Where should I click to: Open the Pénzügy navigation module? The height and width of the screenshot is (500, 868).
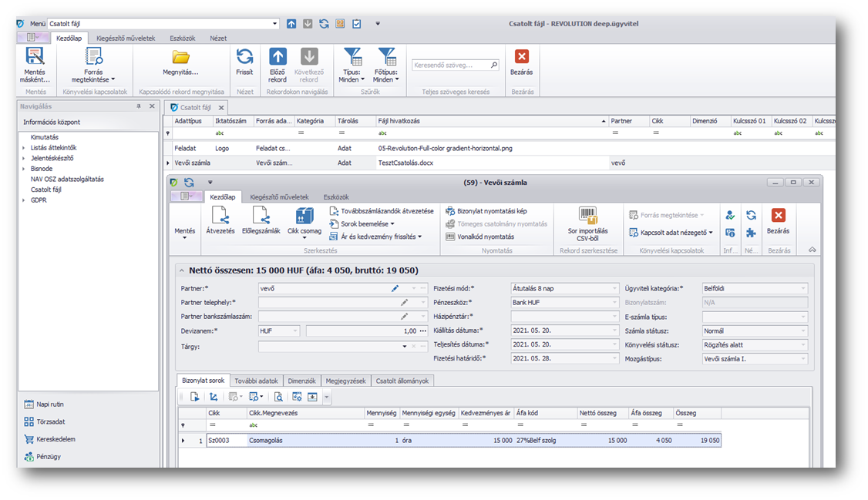[49, 456]
